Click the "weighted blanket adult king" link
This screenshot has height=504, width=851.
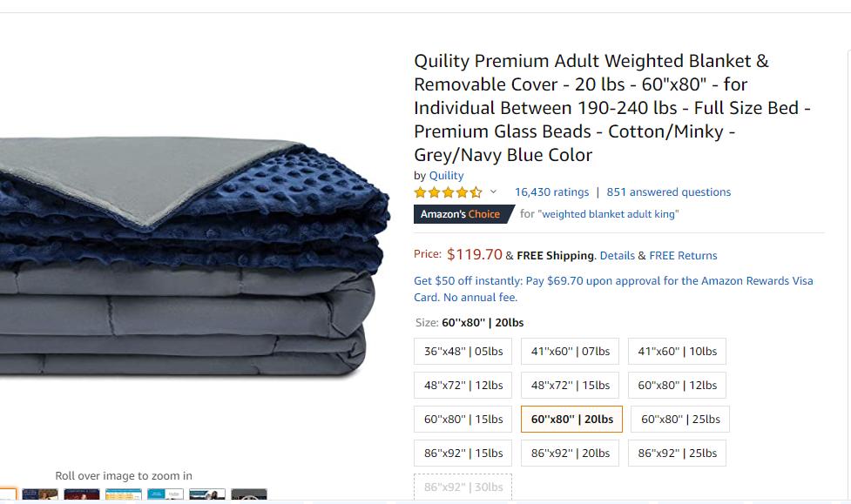[608, 214]
